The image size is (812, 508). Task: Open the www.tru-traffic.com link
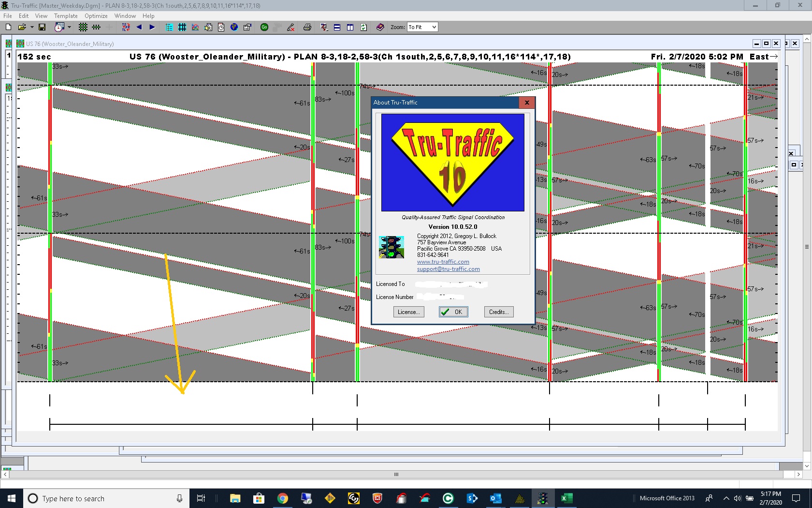pos(443,262)
